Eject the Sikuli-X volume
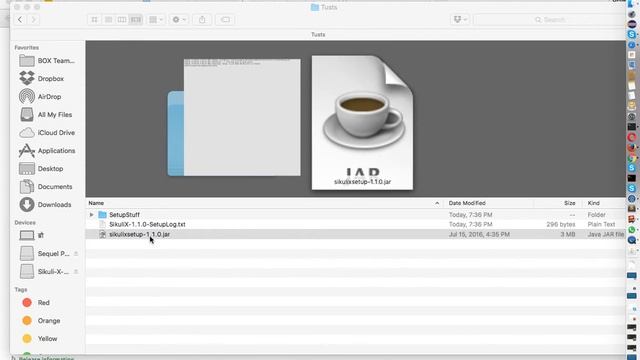This screenshot has height=360, width=640. pos(76,271)
